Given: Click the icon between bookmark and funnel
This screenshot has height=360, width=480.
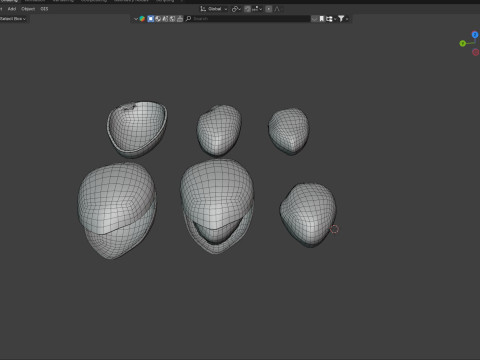Looking at the screenshot, I should point(330,19).
